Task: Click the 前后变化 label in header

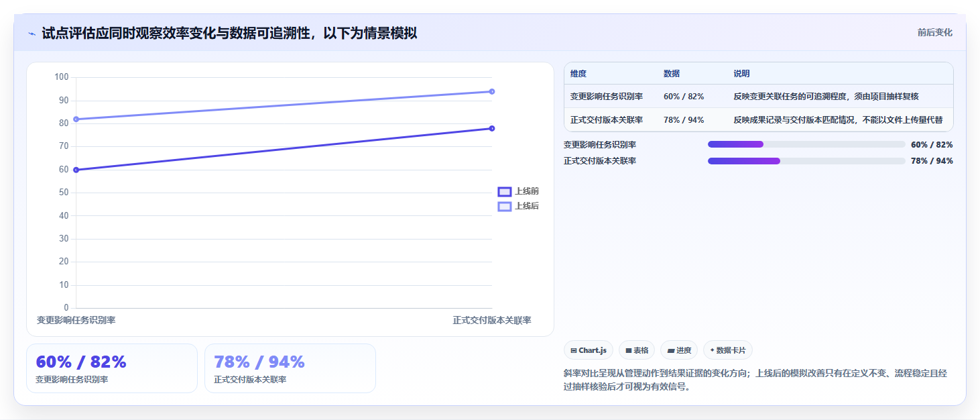Action: point(935,32)
